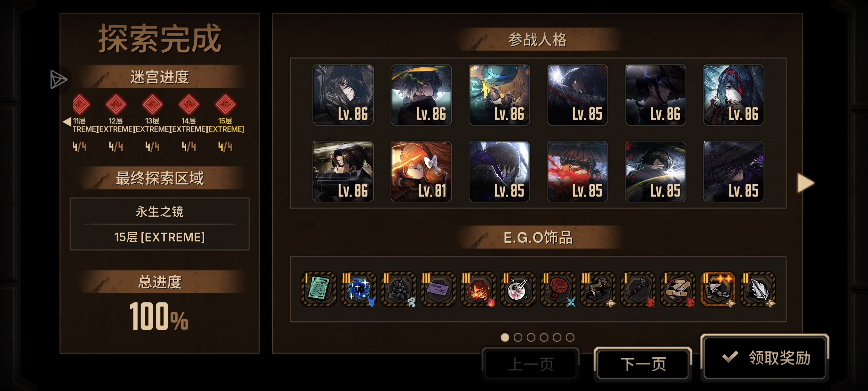Select the purple discount coupon E.G.O gift
868x391 pixels.
pyautogui.click(x=438, y=289)
